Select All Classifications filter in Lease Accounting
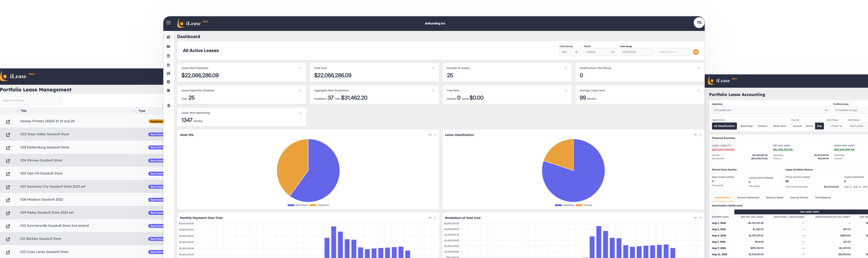This screenshot has height=258, width=868. (x=724, y=126)
